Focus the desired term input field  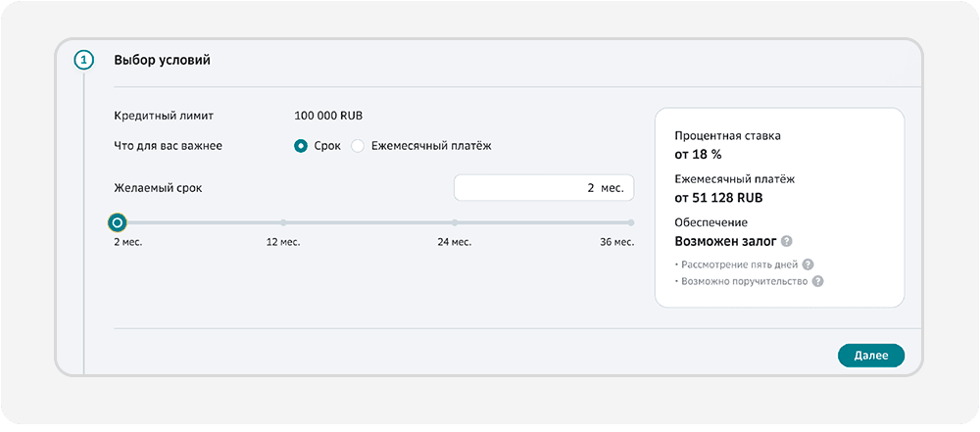(544, 187)
